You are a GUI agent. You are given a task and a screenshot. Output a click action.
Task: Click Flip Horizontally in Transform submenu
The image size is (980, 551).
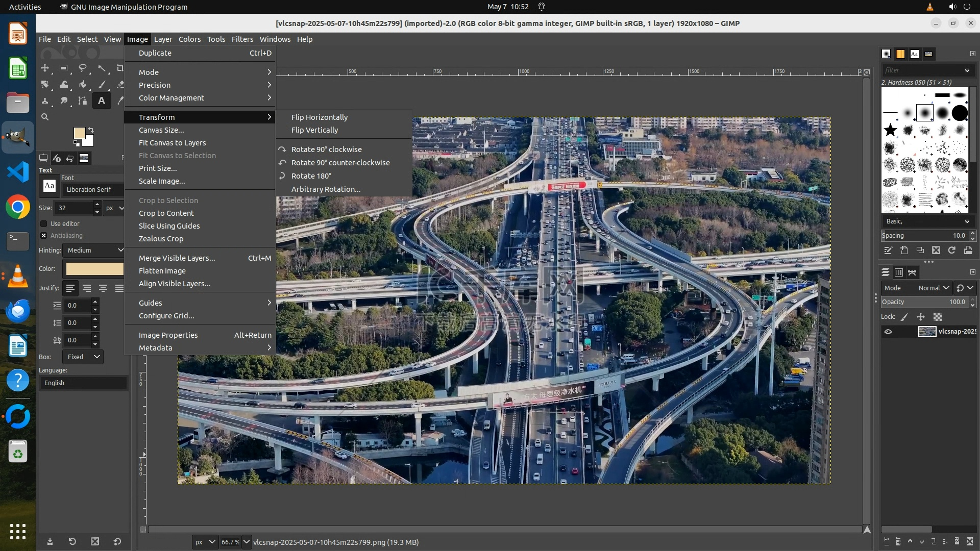point(319,117)
